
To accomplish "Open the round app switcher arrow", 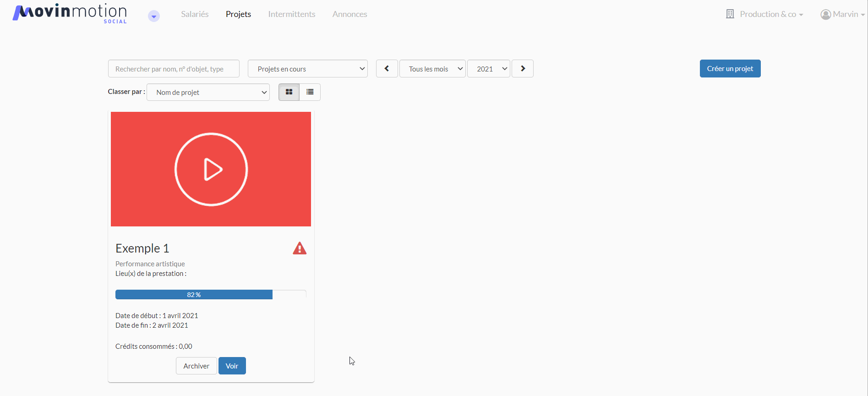I will pyautogui.click(x=154, y=16).
